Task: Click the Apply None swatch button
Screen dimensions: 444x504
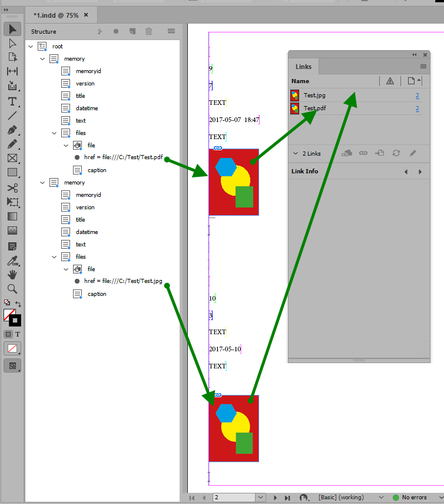Action: click(12, 348)
